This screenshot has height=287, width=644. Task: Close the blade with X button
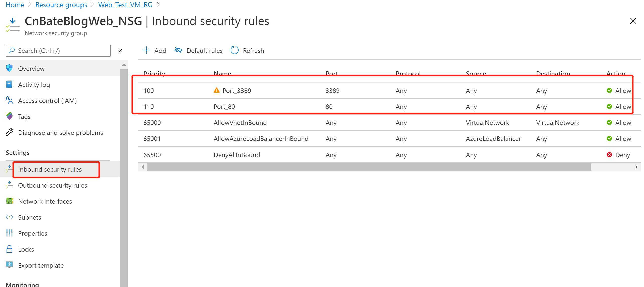[633, 21]
